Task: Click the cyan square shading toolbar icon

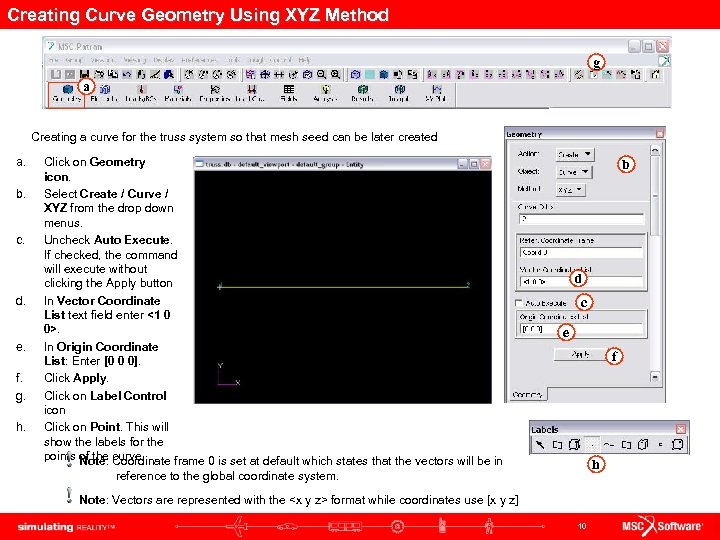Action: [370, 74]
